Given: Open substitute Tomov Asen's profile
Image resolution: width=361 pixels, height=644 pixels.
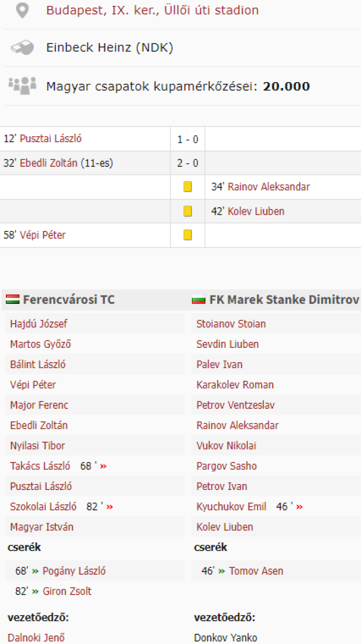Looking at the screenshot, I should click(256, 571).
